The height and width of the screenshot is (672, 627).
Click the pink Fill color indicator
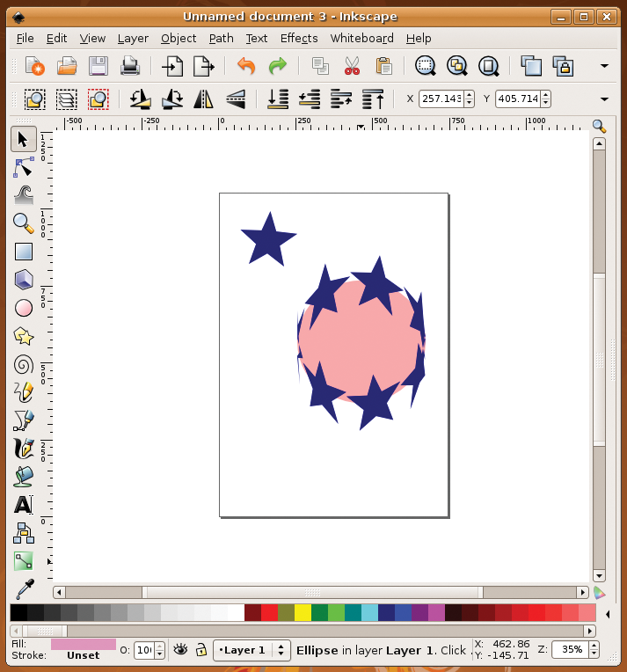tap(84, 644)
